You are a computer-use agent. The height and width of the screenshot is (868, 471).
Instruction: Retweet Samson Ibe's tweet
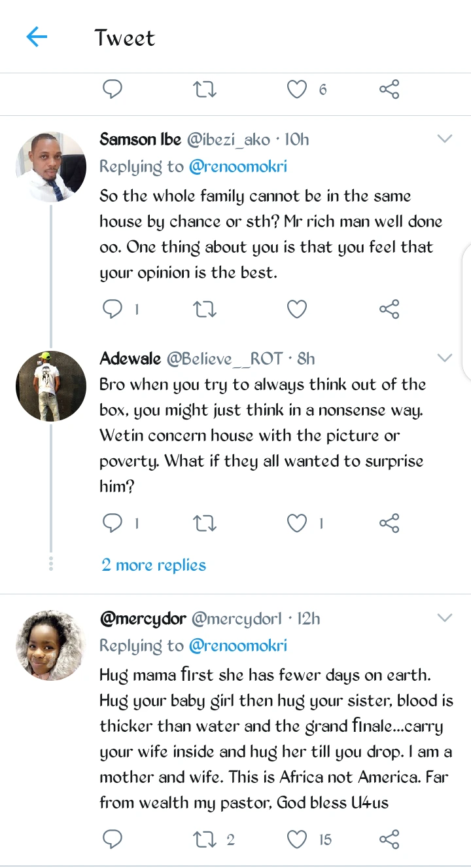(205, 308)
